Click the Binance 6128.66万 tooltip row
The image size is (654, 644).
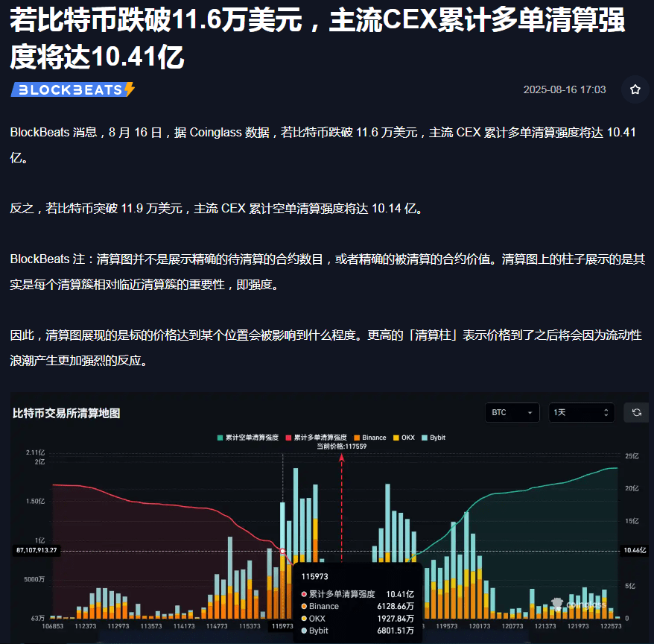pyautogui.click(x=358, y=606)
